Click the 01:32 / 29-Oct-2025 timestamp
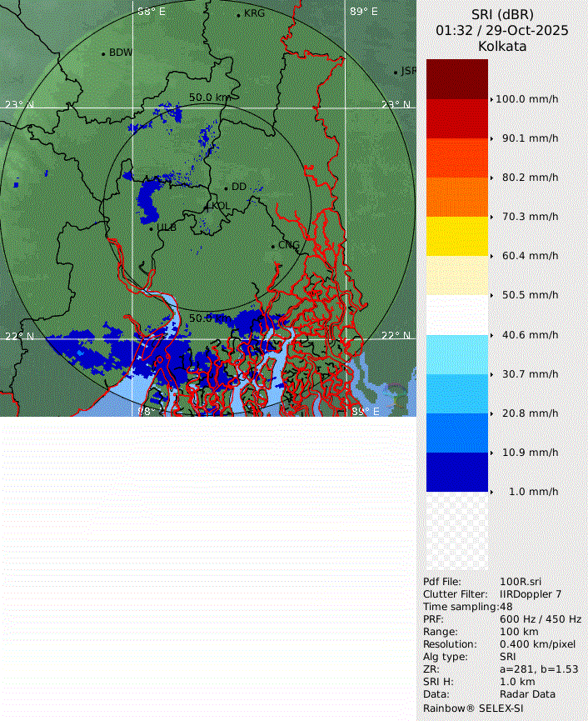Screen dimensions: 588x721 tap(501, 31)
